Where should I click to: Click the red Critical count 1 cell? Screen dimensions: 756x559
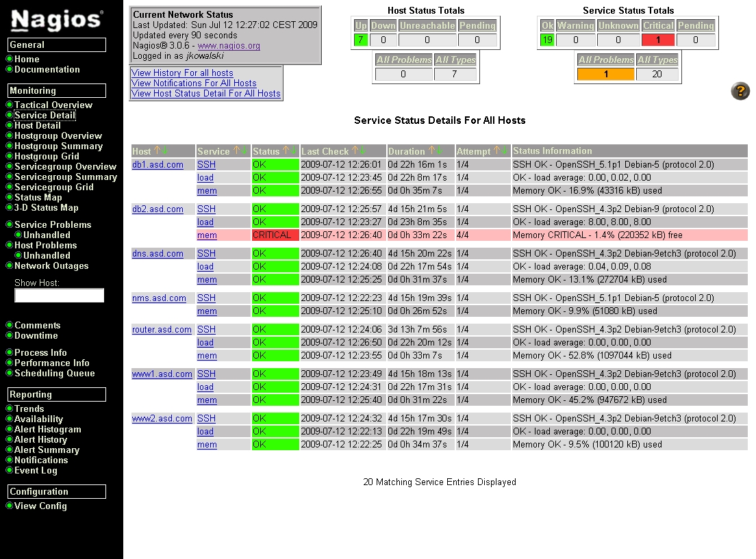(657, 40)
